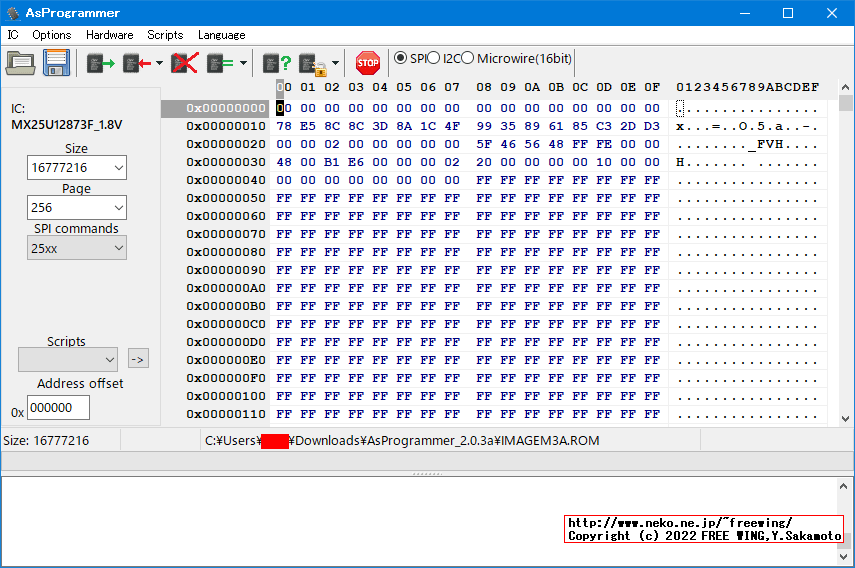Expand the verify IC options arrow
The width and height of the screenshot is (855, 568).
243,63
